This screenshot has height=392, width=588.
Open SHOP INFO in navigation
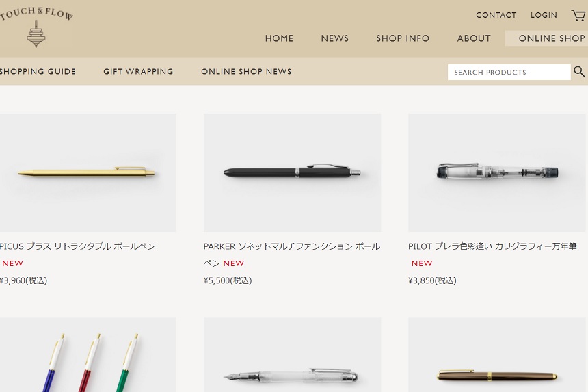(x=403, y=38)
